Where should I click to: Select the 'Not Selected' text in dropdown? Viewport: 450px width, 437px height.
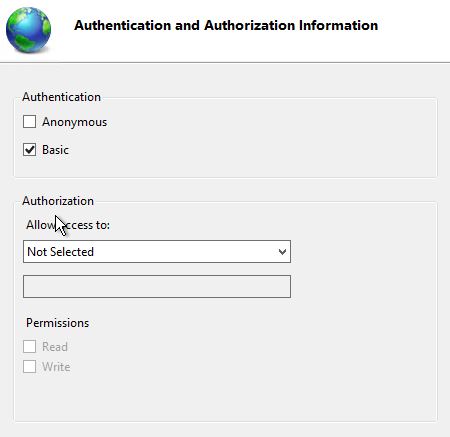point(60,252)
